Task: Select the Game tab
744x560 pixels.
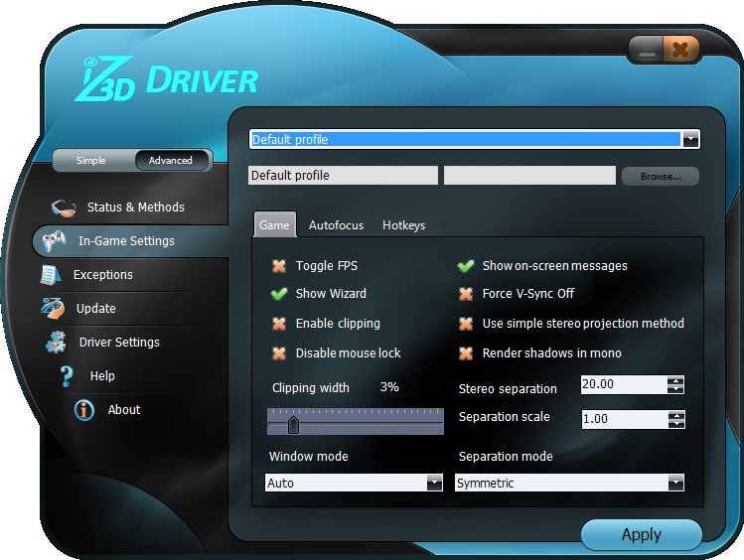Action: (274, 224)
